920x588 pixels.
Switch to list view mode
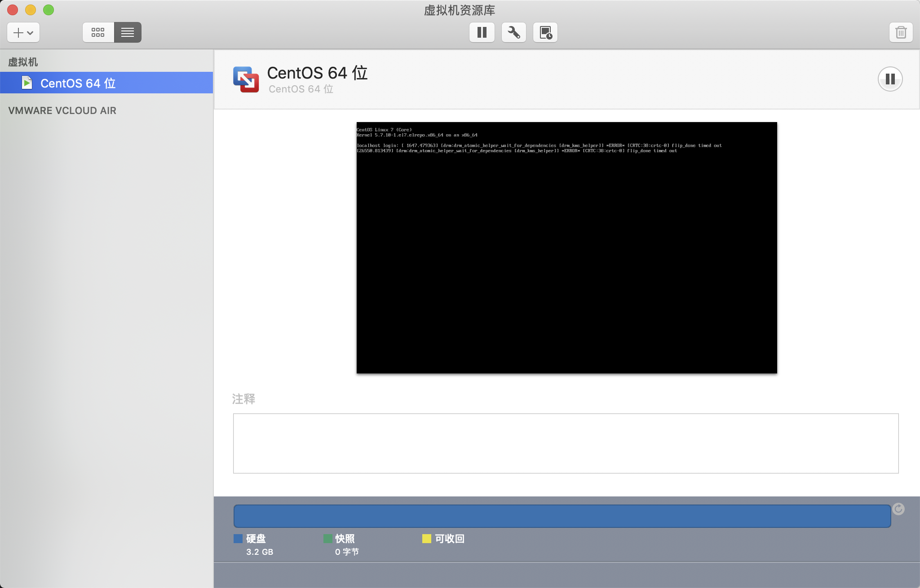coord(128,32)
